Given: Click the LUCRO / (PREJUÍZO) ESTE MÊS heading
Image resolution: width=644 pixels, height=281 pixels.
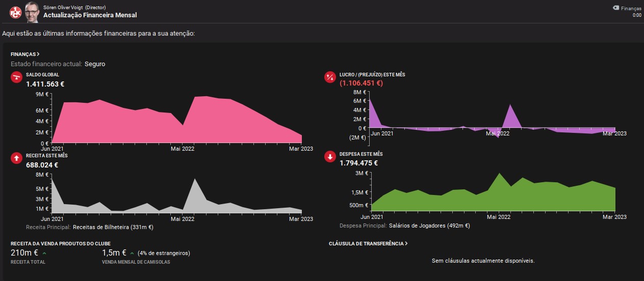Looking at the screenshot, I should (372, 75).
